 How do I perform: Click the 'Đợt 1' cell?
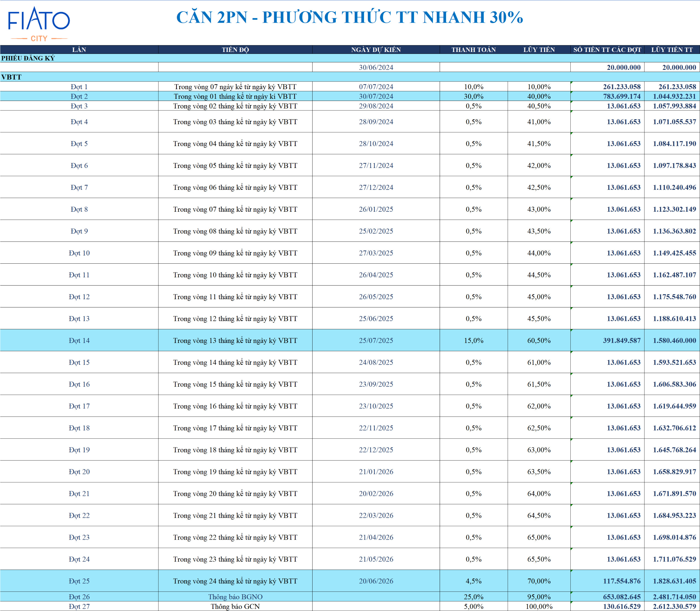pyautogui.click(x=79, y=87)
